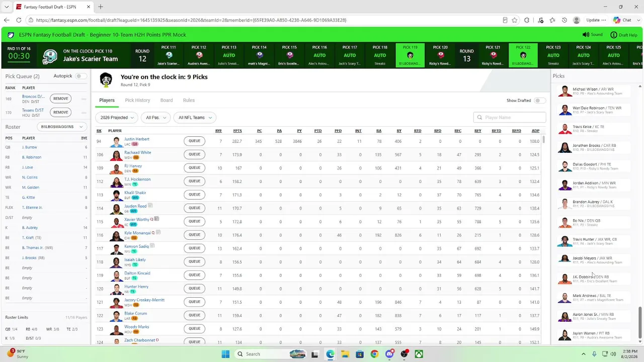Bookmark this page with the star icon
The image size is (644, 362).
[x=515, y=20]
